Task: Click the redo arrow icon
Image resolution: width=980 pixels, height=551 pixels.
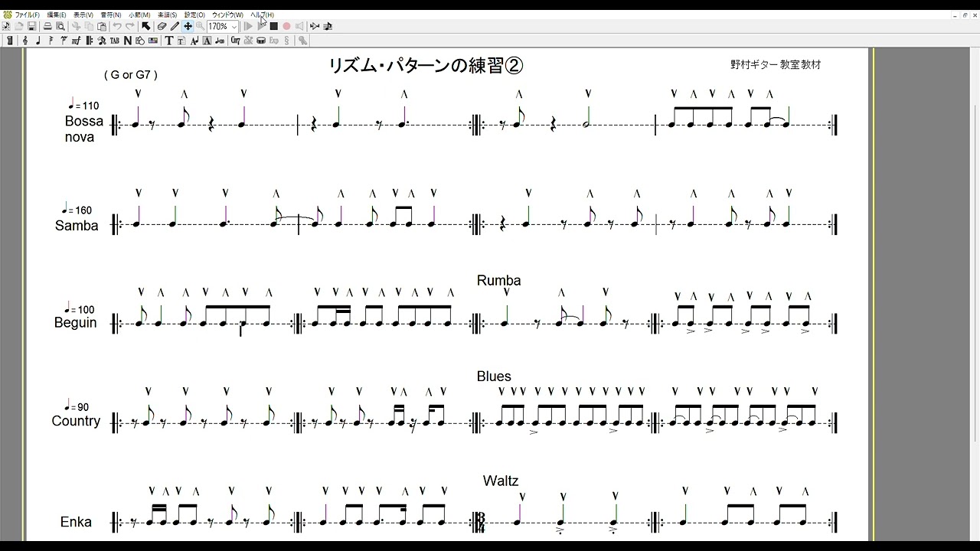Action: 130,26
